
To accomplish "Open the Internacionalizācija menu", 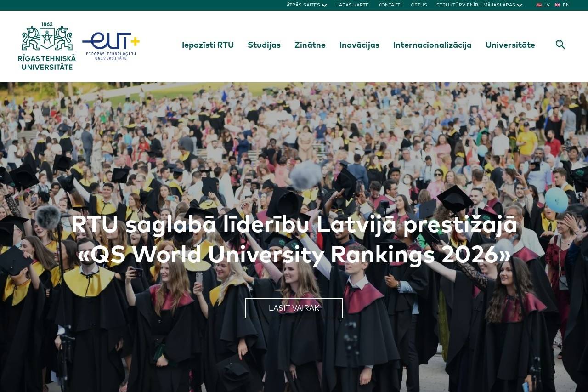I will tap(432, 45).
